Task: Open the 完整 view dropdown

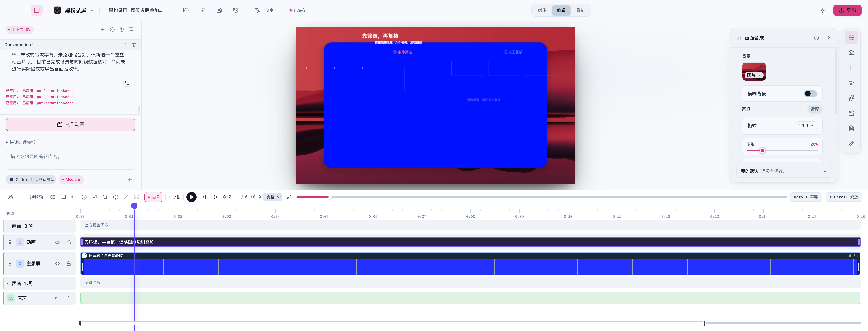Action: pos(273,197)
